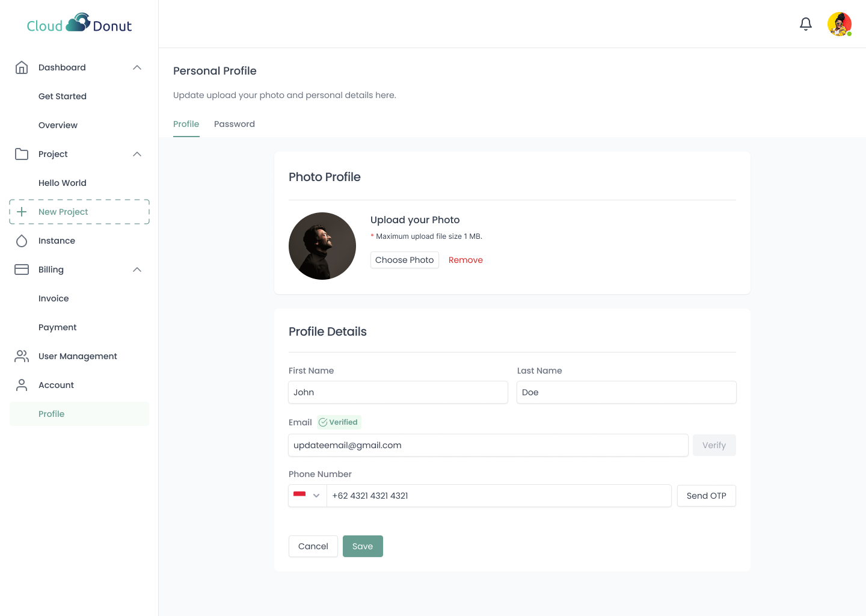Click the Dashboard home icon
866x616 pixels.
point(22,67)
